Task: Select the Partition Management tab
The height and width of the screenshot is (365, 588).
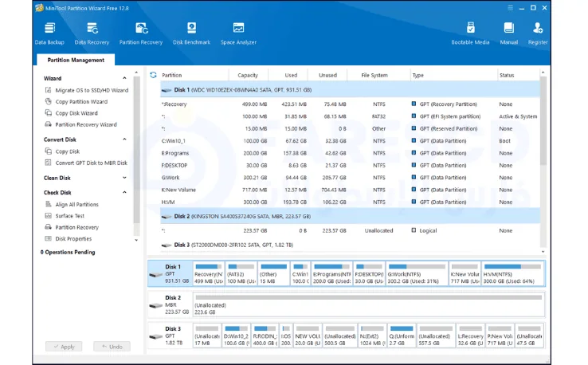Action: [x=76, y=60]
